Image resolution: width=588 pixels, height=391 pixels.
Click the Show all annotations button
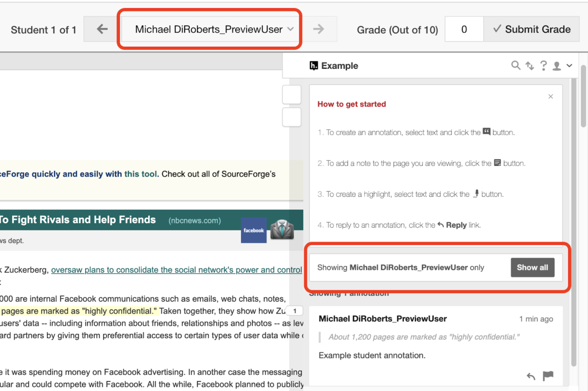tap(533, 267)
